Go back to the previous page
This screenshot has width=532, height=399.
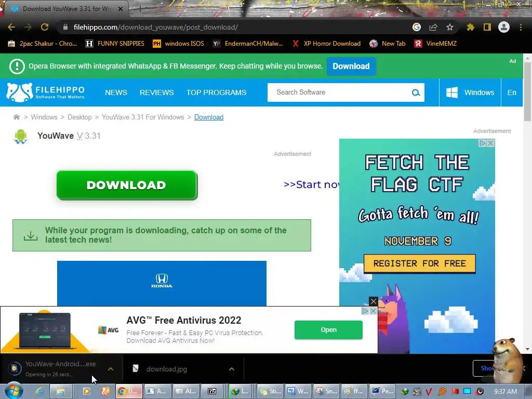pyautogui.click(x=11, y=27)
